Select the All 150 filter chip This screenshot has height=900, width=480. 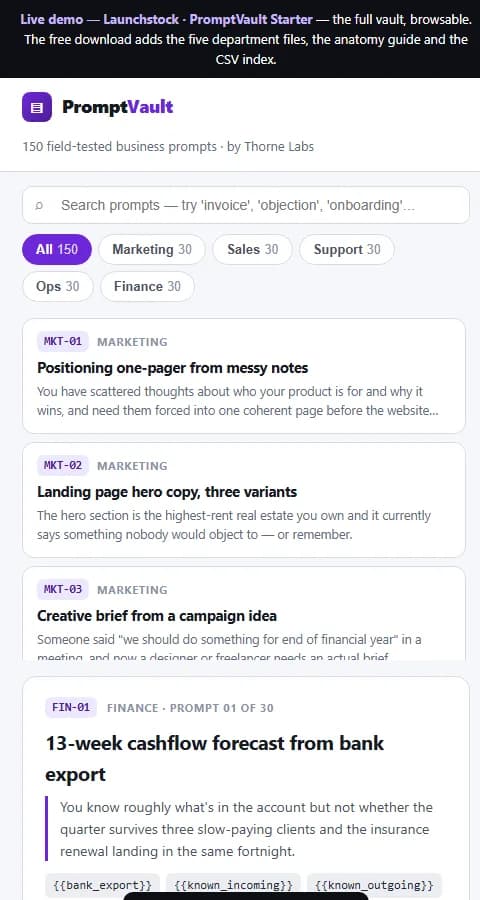[x=57, y=249]
